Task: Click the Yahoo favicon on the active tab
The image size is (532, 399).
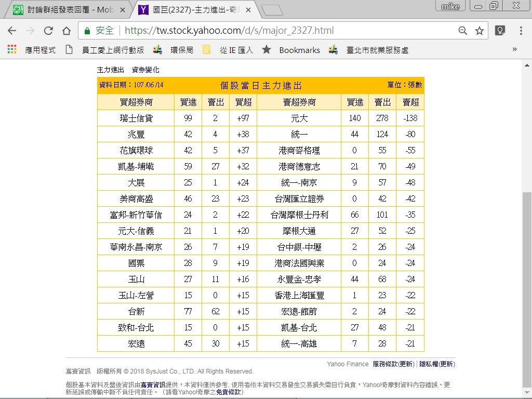Action: 143,10
